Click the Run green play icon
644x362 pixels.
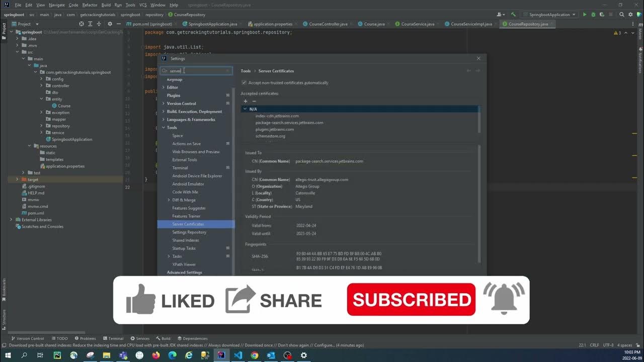(584, 15)
